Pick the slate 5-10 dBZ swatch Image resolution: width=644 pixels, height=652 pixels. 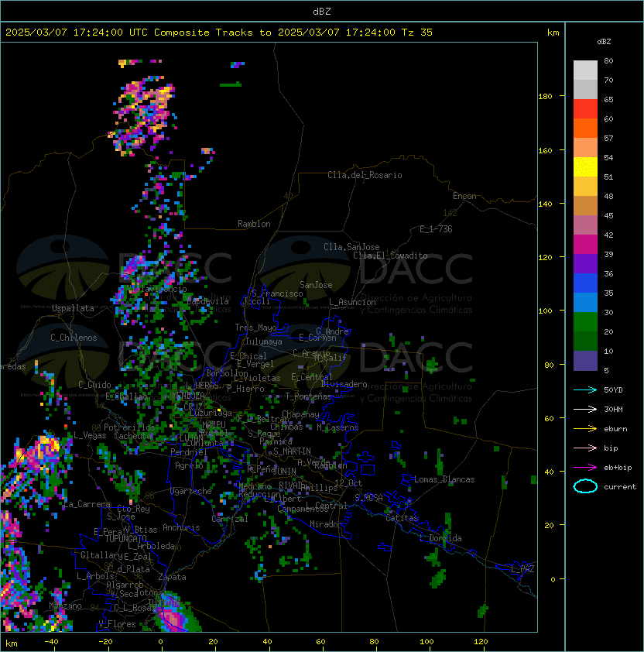tap(585, 361)
